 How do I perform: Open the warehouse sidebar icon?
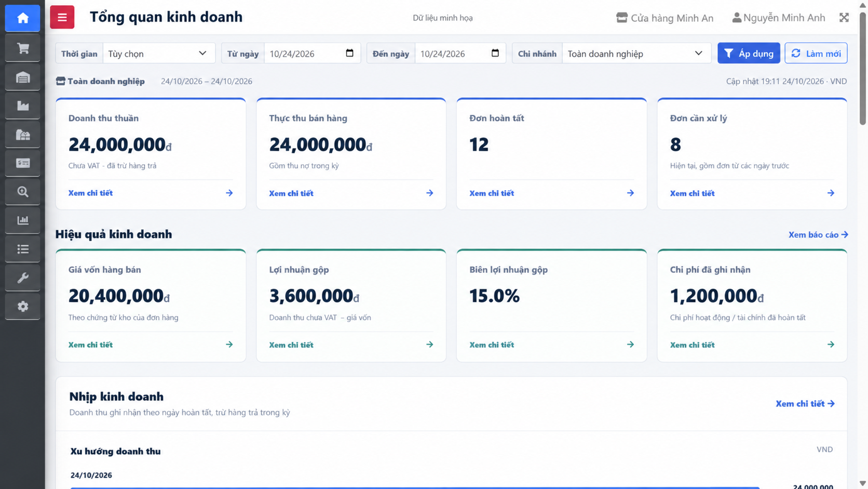(x=22, y=77)
